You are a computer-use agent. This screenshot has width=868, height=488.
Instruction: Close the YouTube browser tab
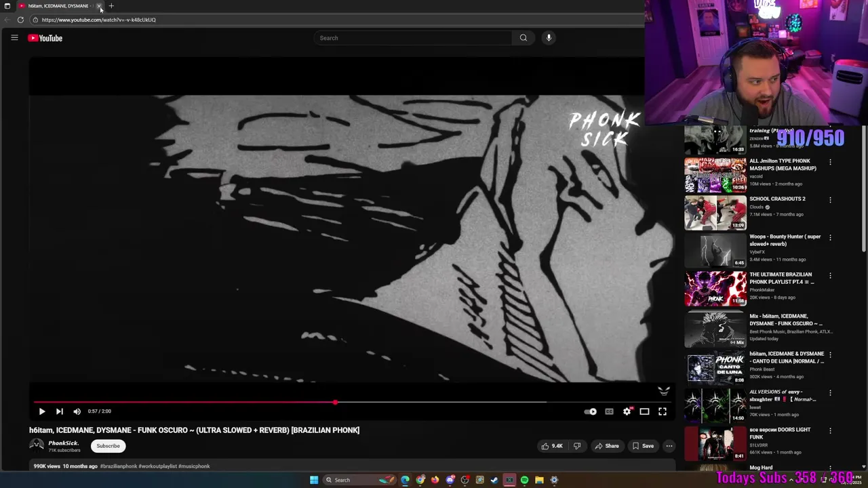(x=99, y=6)
